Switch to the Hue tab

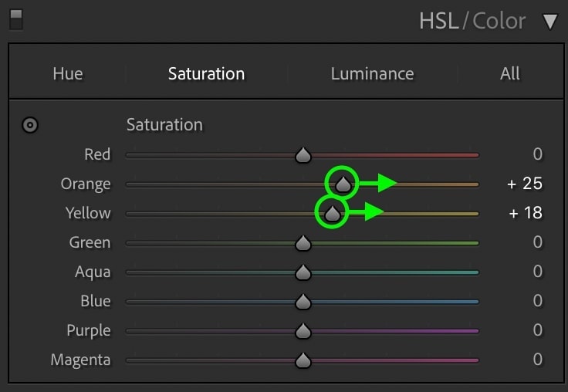[68, 74]
